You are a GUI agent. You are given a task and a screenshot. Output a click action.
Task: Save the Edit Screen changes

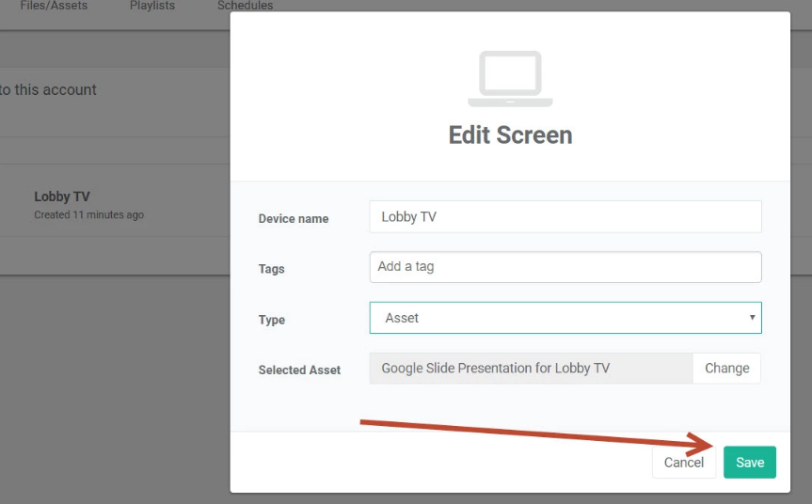tap(749, 462)
